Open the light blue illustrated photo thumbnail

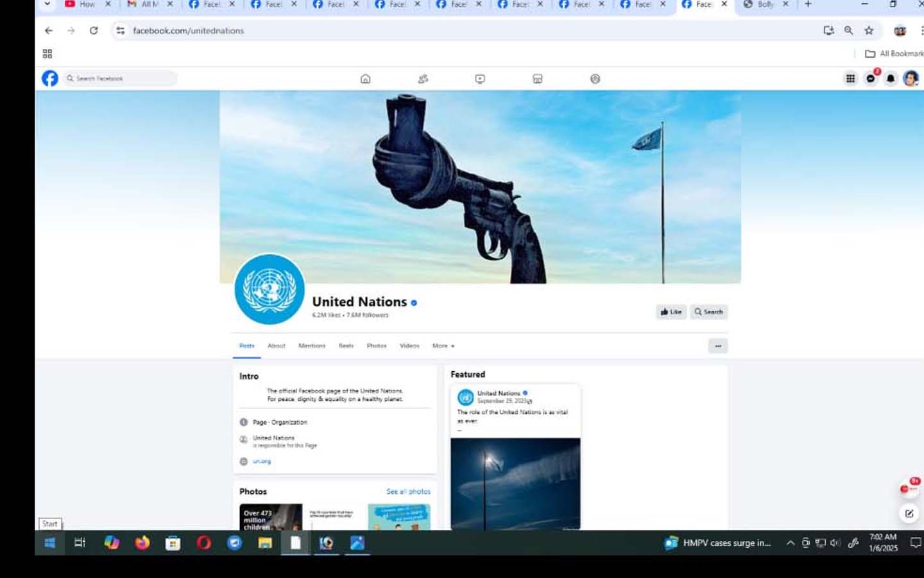[399, 517]
